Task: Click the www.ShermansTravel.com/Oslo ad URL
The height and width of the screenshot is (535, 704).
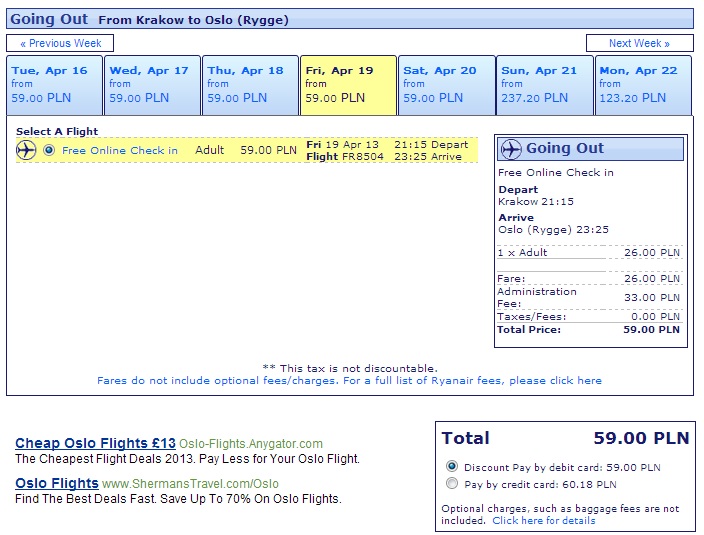Action: [190, 484]
